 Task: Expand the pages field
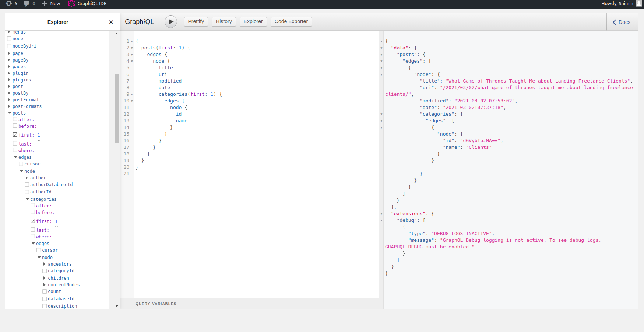click(x=9, y=67)
